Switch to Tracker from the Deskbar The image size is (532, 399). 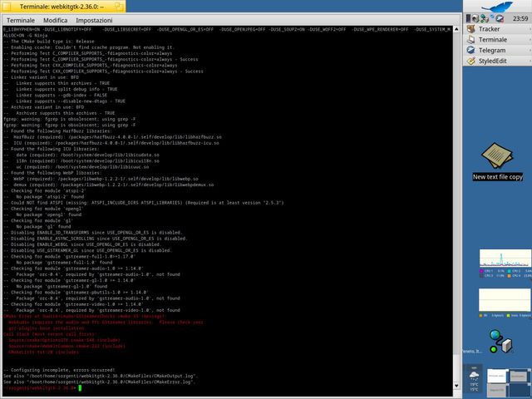click(x=497, y=29)
